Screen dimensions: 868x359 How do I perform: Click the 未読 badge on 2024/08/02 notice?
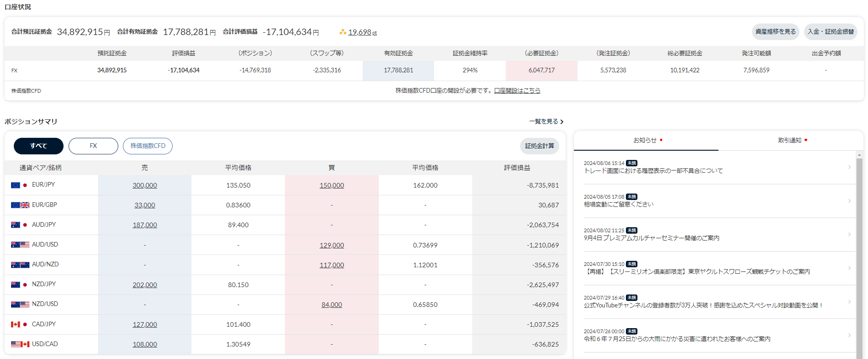click(631, 230)
